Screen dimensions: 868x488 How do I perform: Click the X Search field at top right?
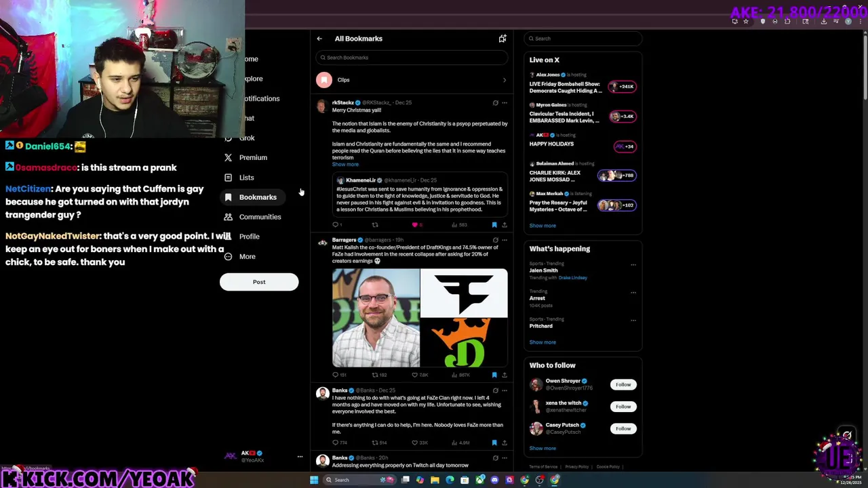tap(583, 39)
